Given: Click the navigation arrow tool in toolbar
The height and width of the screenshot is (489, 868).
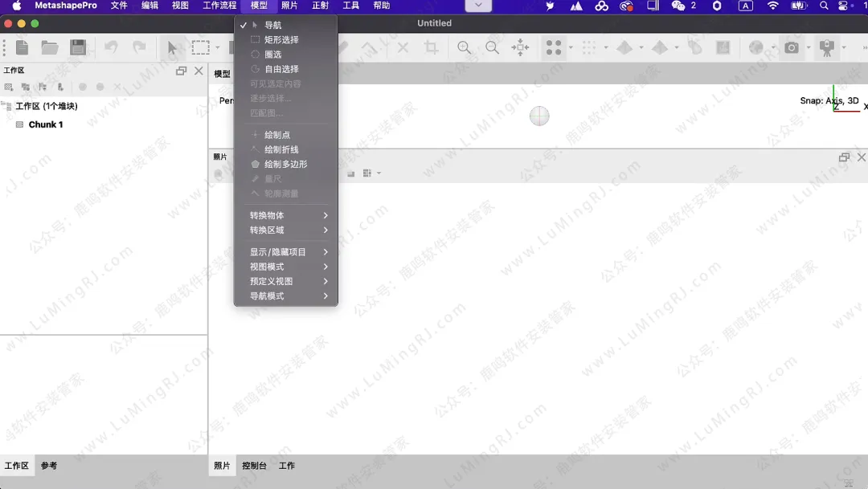Looking at the screenshot, I should 174,47.
